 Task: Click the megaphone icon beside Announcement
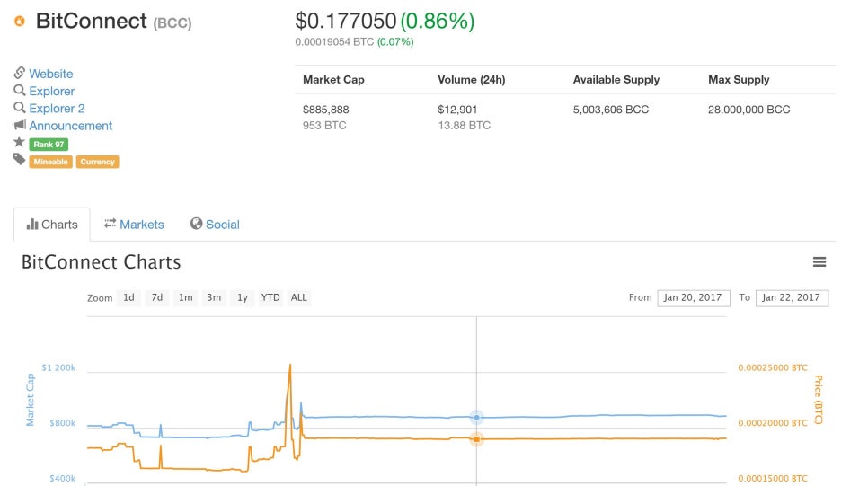click(20, 125)
